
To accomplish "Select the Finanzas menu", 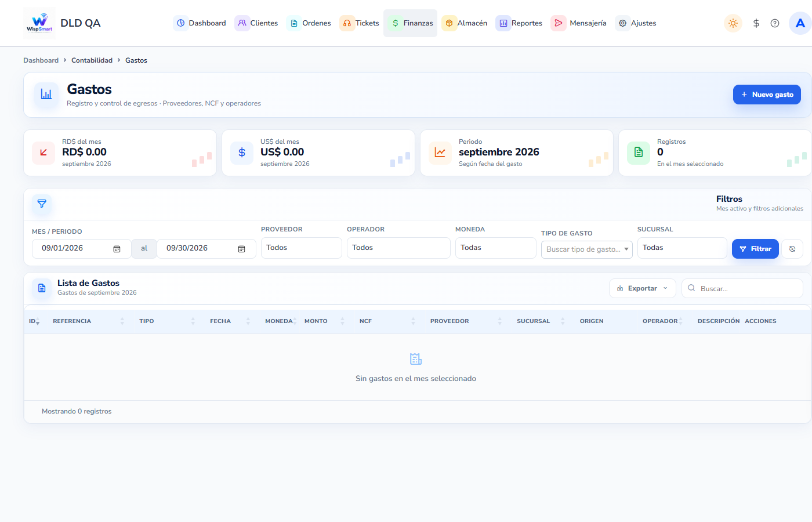I will pos(411,23).
